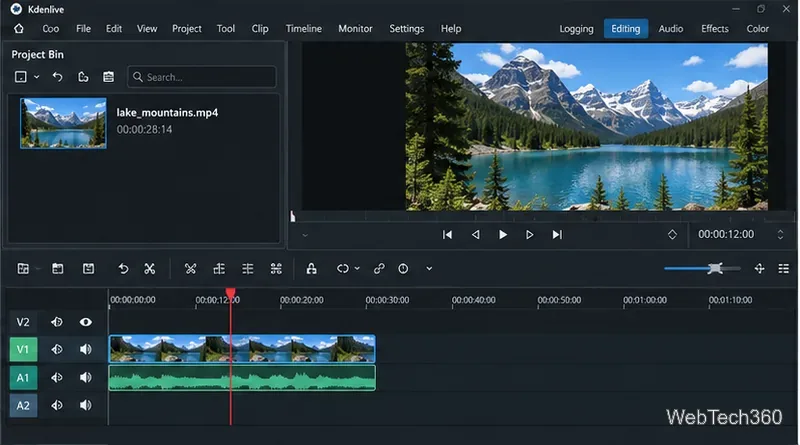Viewport: 800px width, 445px height.
Task: Select the Editing workspace tab
Action: (x=626, y=29)
